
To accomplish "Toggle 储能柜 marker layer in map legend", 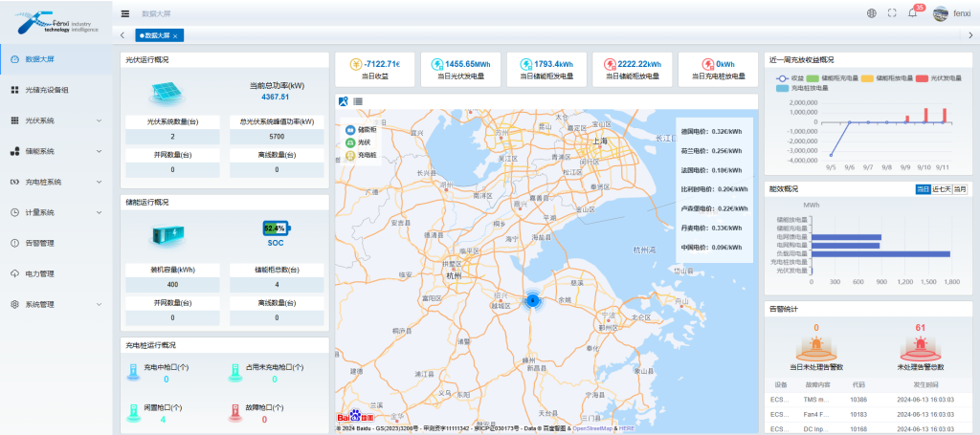I will point(361,129).
